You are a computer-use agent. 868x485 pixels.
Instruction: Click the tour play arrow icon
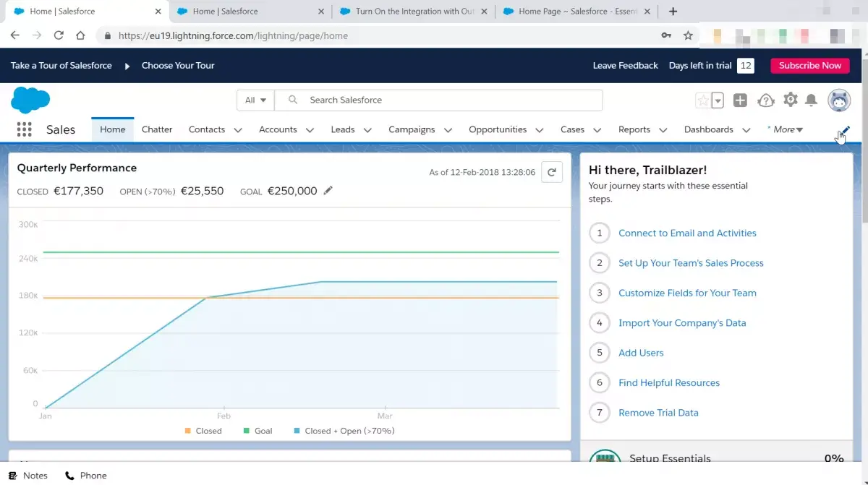127,66
